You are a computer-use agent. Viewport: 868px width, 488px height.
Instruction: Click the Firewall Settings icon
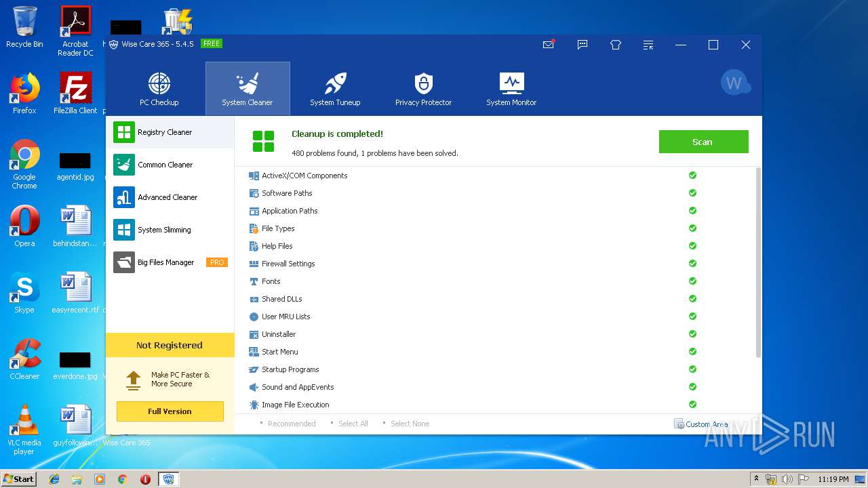point(254,264)
